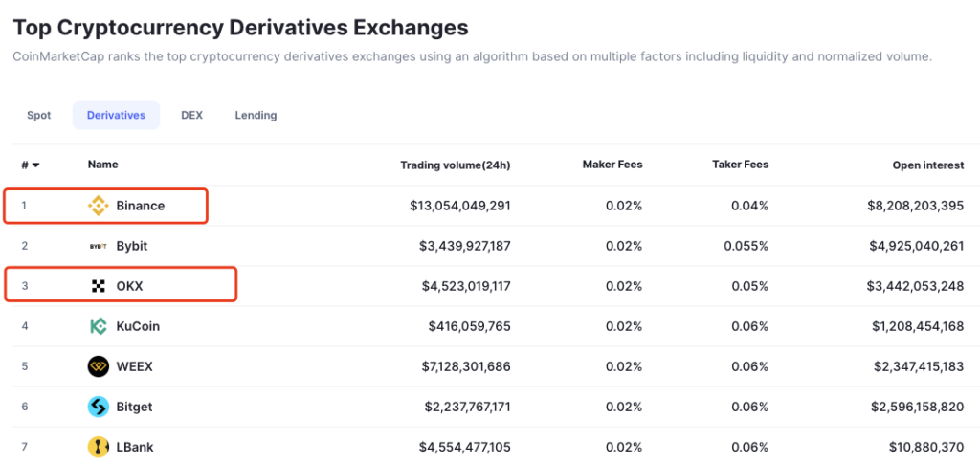Viewport: 980px width, 463px height.
Task: Switch to the Spot tab
Action: click(x=38, y=116)
